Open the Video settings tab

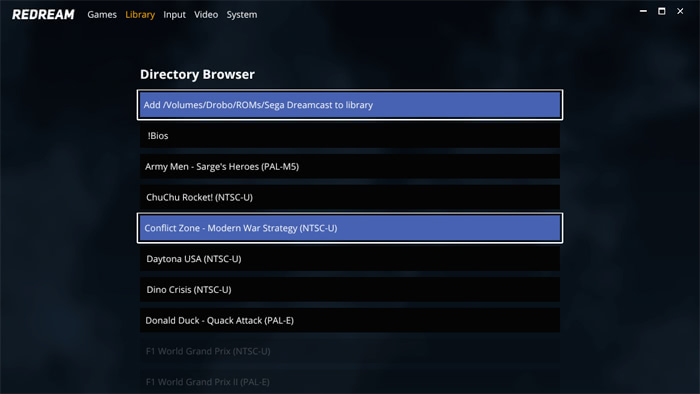[206, 15]
